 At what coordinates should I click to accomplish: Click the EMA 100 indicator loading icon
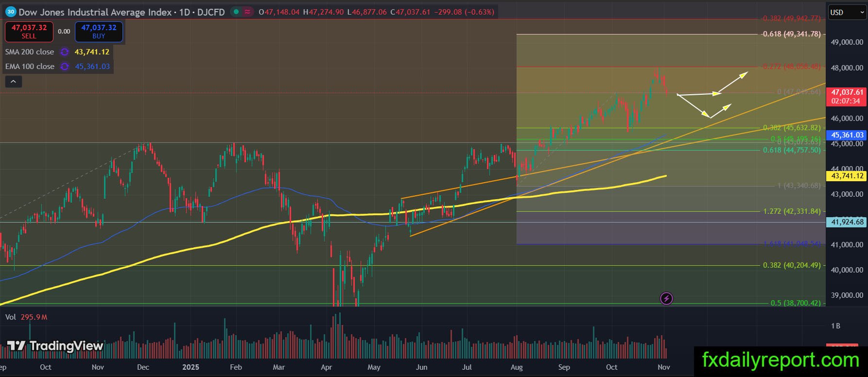click(65, 67)
